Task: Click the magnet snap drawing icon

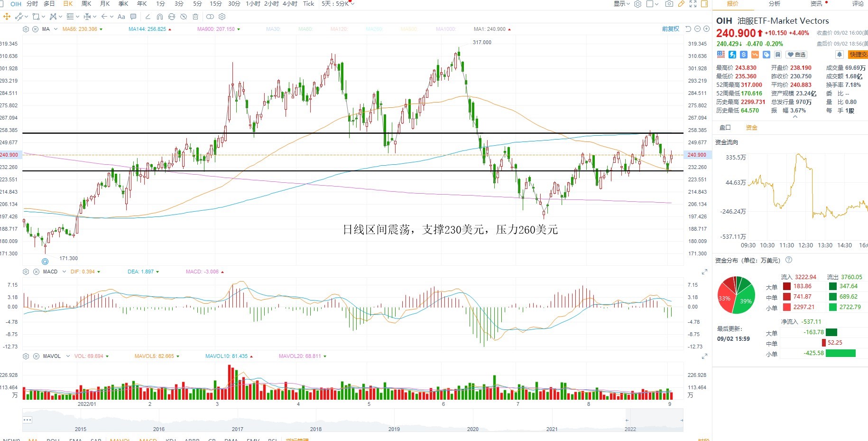Action: pyautogui.click(x=160, y=17)
